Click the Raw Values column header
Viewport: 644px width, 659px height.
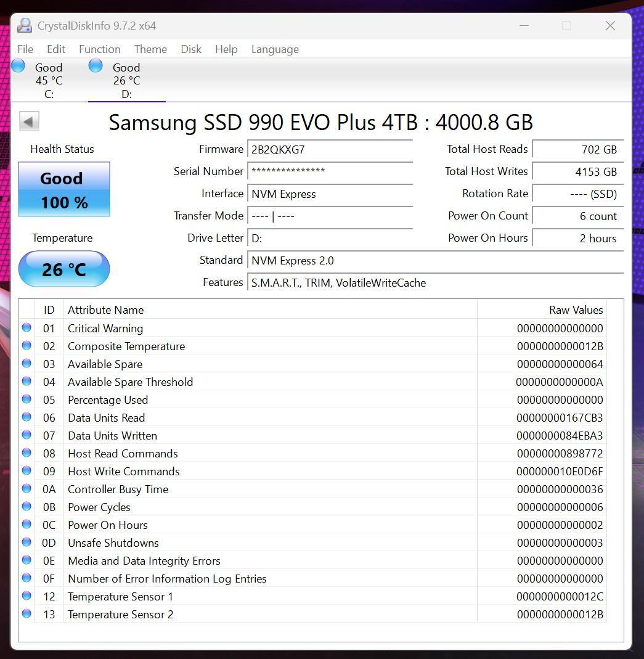(576, 310)
